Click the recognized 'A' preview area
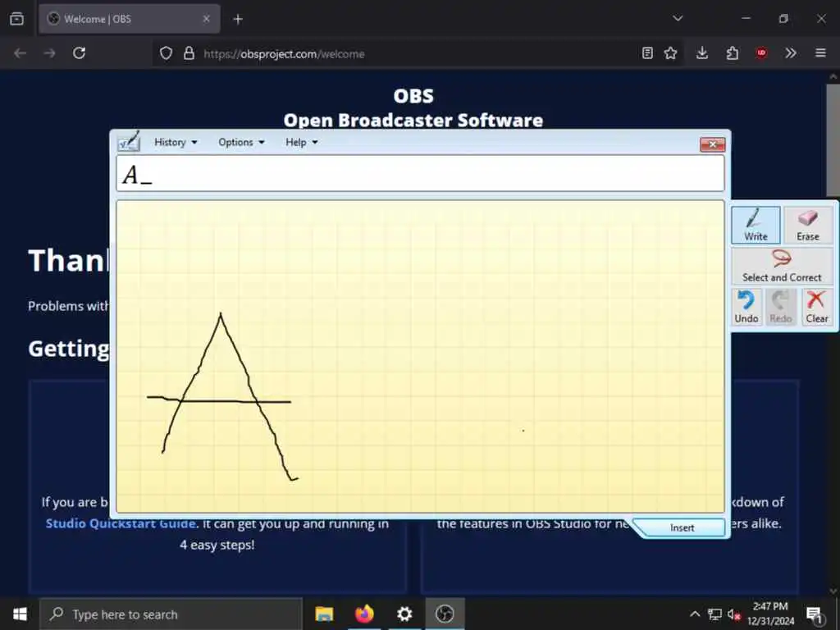 tap(421, 174)
